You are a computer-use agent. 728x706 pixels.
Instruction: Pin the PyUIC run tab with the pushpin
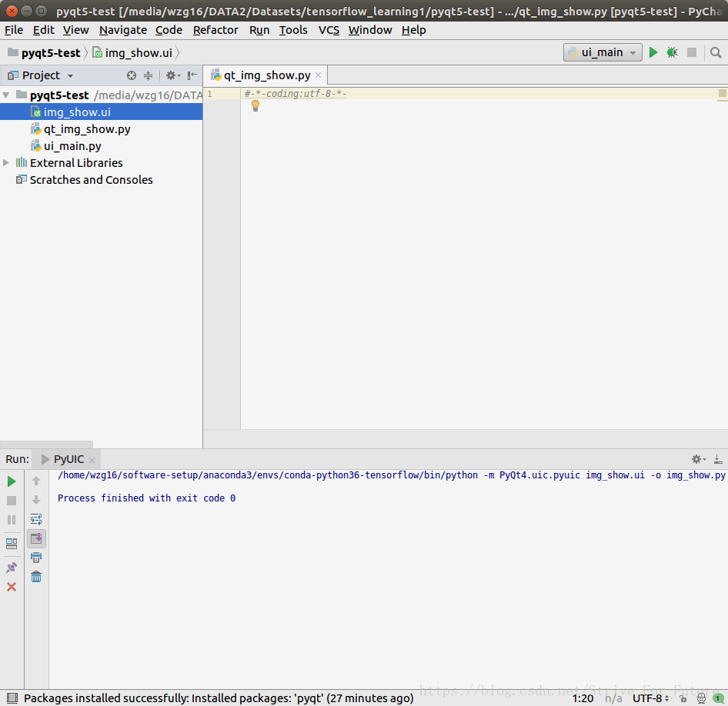12,568
